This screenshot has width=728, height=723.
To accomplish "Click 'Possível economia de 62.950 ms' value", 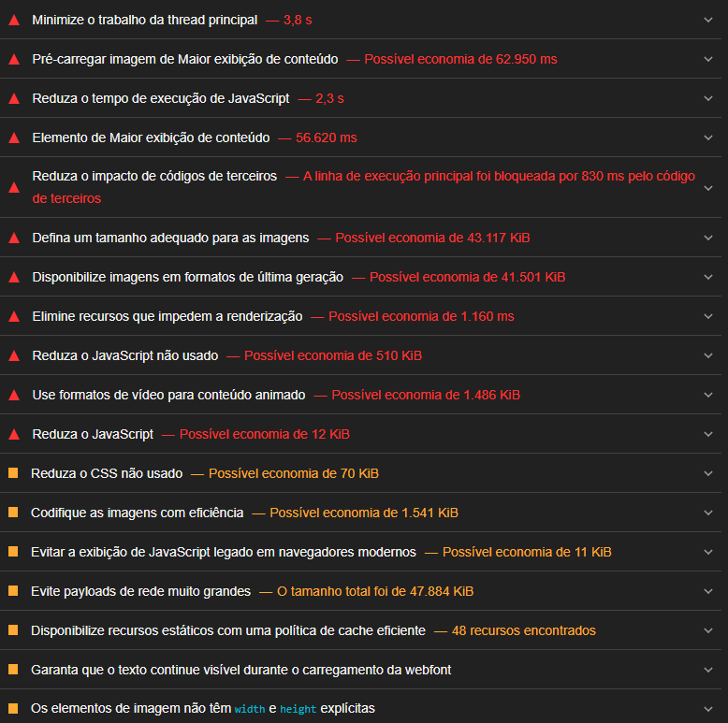I will point(460,59).
